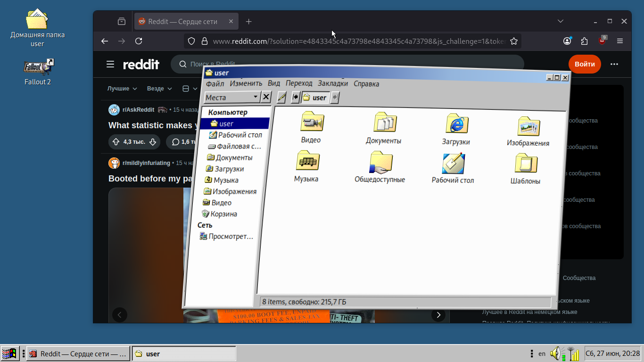Viewport: 644px width, 362px height.
Task: Upvote the AskReddit post
Action: tap(116, 142)
